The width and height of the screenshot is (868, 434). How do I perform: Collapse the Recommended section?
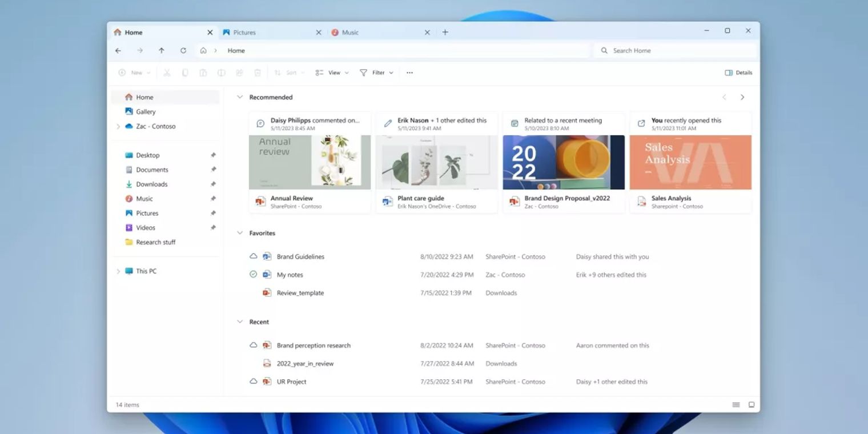pos(240,97)
